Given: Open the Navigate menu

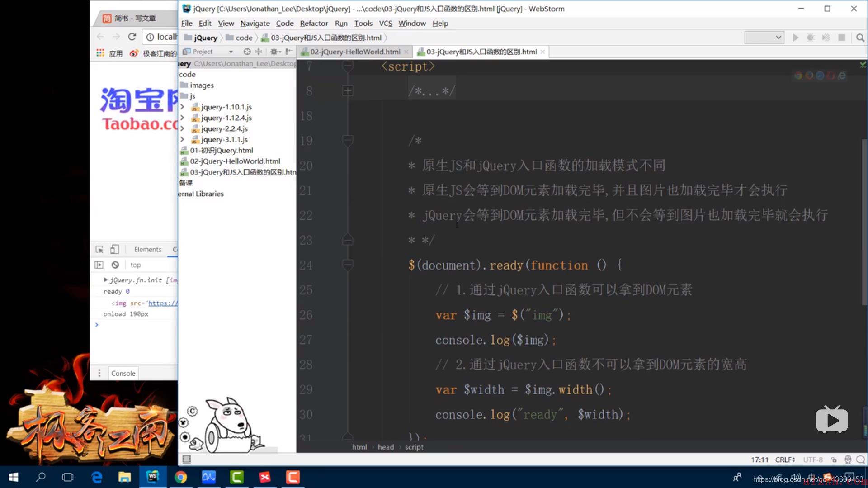Looking at the screenshot, I should pos(255,23).
